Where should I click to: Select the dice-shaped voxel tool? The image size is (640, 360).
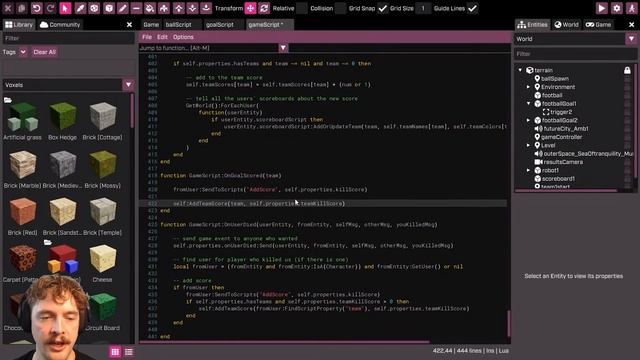click(x=94, y=8)
